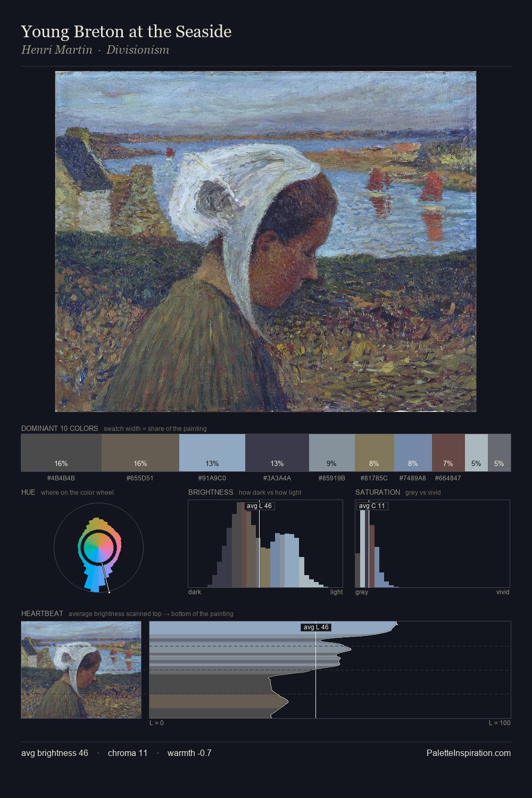Select the brown-grey #655D51 16% swatch
Image resolution: width=532 pixels, height=798 pixels.
(x=140, y=453)
